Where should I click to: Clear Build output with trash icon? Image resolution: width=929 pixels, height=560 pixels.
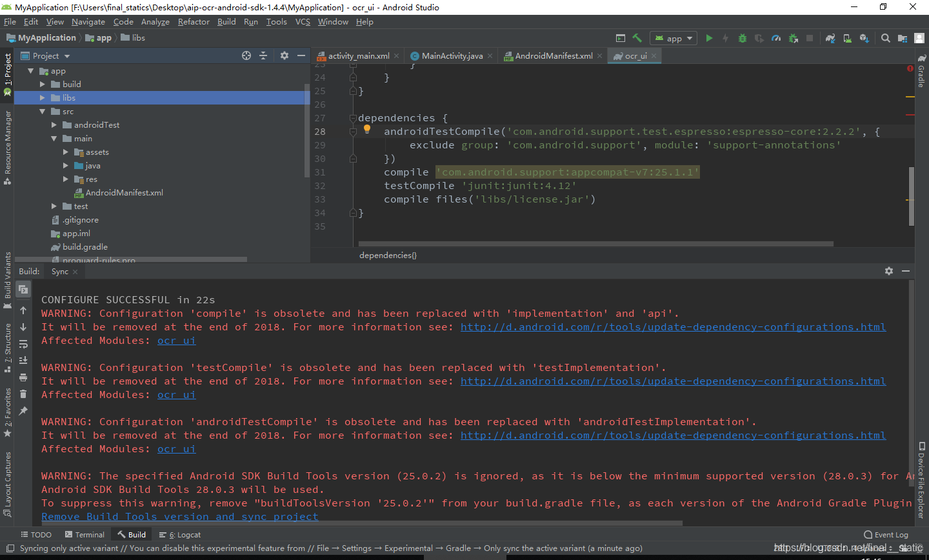click(23, 394)
